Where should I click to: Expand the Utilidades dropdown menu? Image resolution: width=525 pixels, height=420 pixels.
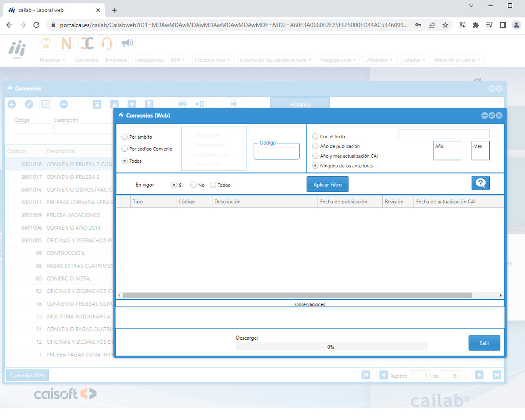coord(379,60)
